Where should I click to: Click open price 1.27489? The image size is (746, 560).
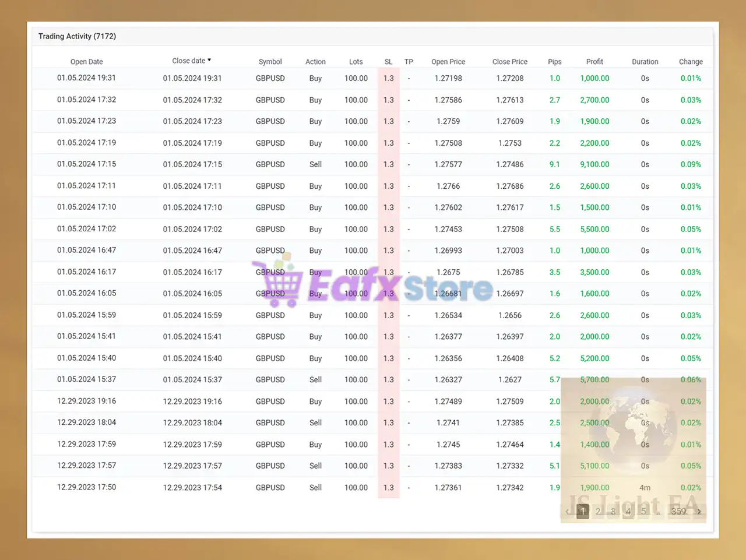448,401
